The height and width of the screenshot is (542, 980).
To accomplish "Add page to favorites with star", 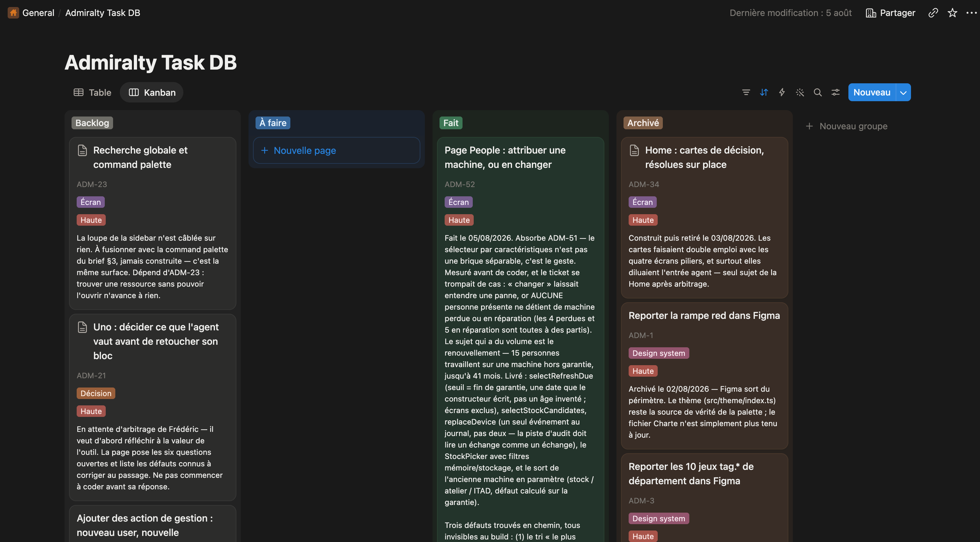I will [952, 12].
